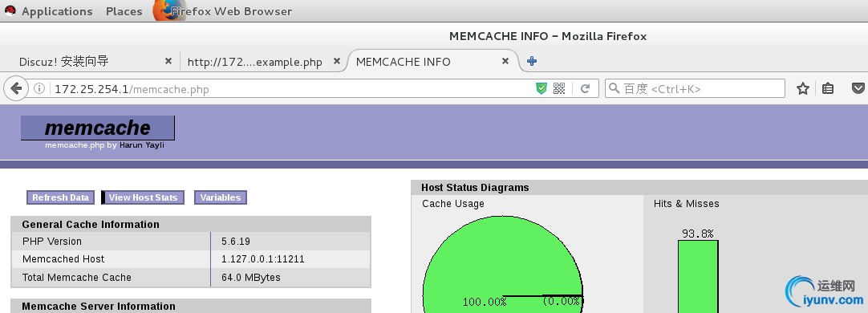Click the Pocket icon in toolbar
Image resolution: width=868 pixels, height=313 pixels.
[x=858, y=88]
